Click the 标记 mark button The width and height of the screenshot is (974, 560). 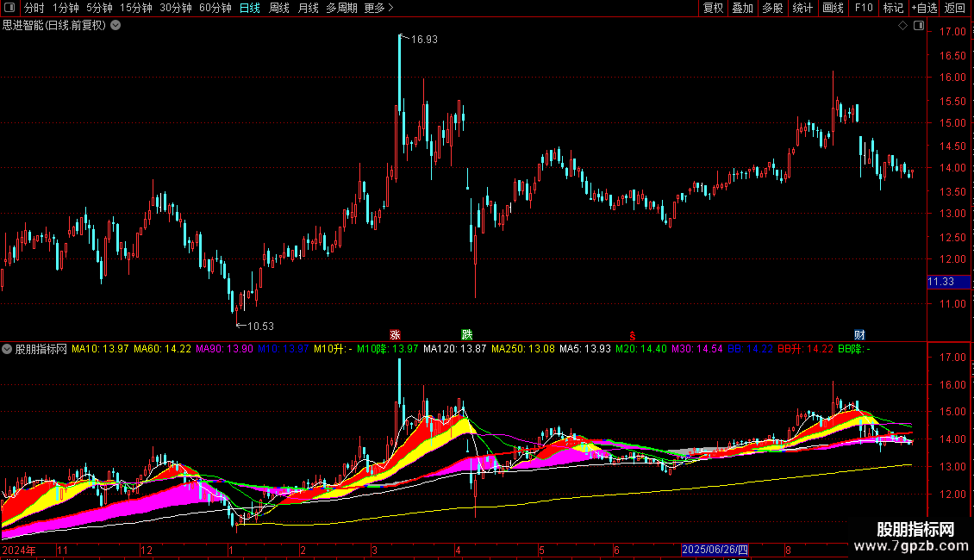(x=893, y=8)
